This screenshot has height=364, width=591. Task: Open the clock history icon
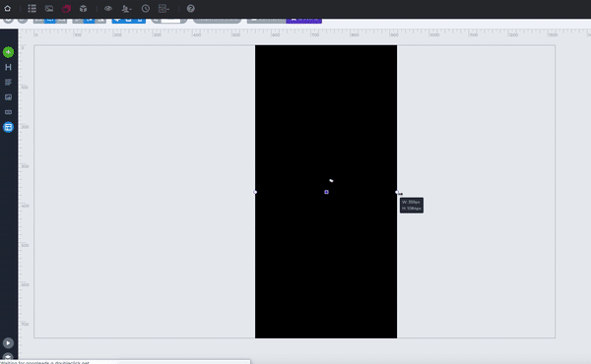click(146, 8)
